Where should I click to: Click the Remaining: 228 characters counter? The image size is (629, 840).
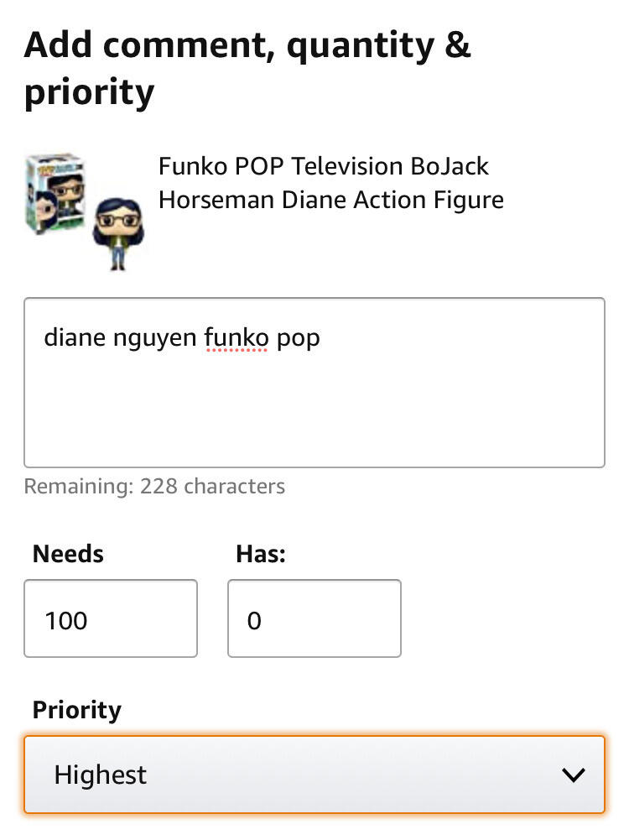pyautogui.click(x=154, y=486)
